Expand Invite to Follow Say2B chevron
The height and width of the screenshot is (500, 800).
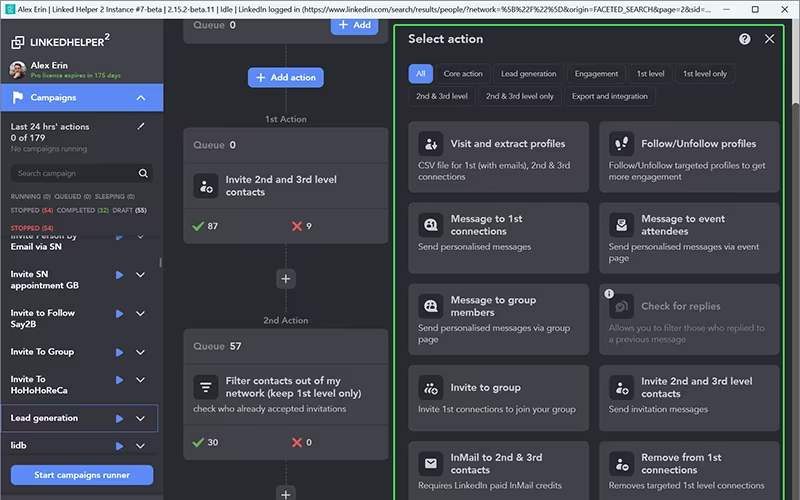tap(140, 314)
